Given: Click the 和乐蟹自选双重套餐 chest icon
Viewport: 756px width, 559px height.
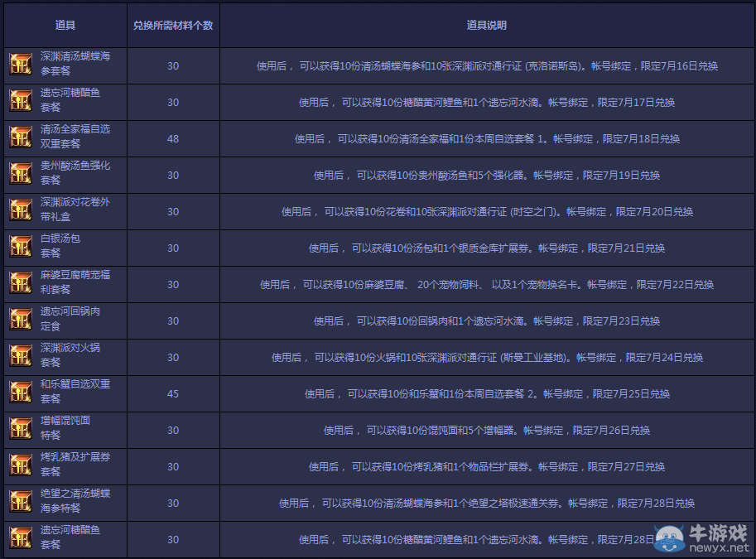Looking at the screenshot, I should click(20, 393).
